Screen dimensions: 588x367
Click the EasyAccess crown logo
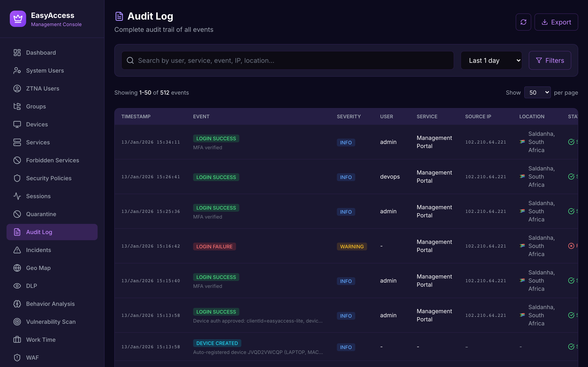pos(18,19)
